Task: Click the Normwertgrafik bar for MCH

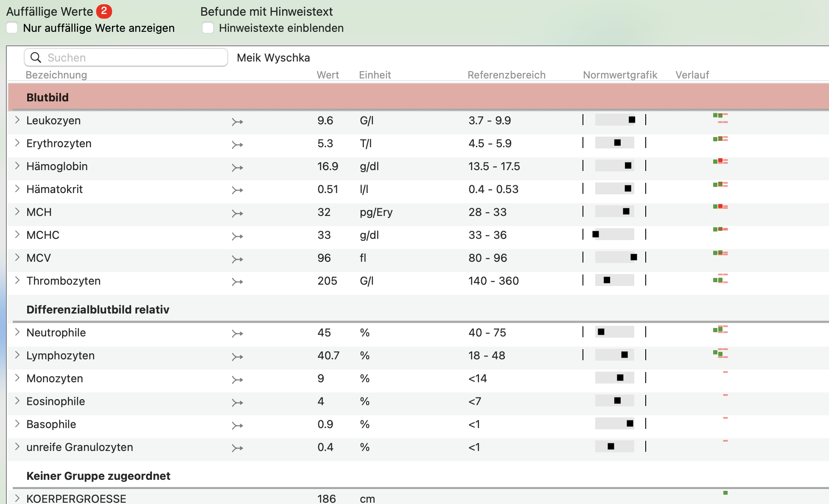Action: click(615, 211)
